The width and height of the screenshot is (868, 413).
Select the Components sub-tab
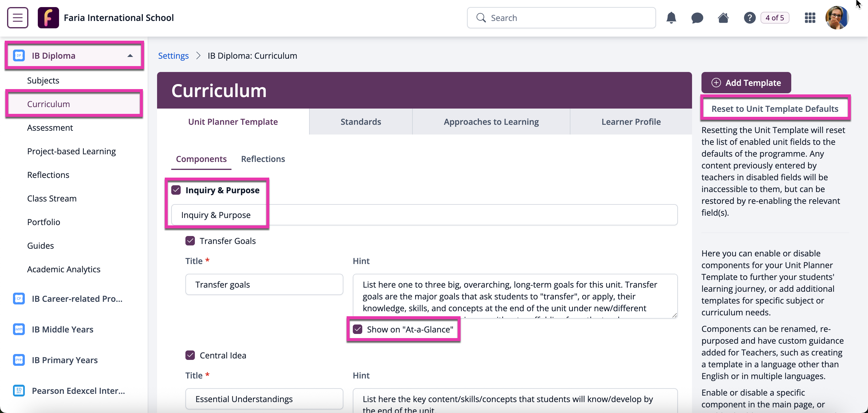tap(201, 159)
